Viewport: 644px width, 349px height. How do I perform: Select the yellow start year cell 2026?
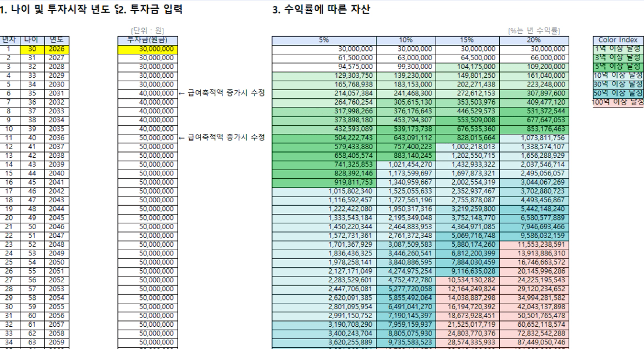[x=57, y=49]
